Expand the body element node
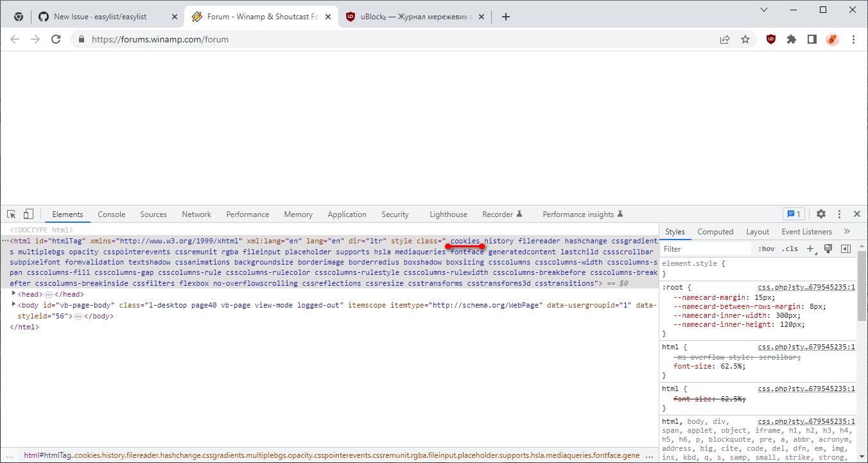 (13, 304)
